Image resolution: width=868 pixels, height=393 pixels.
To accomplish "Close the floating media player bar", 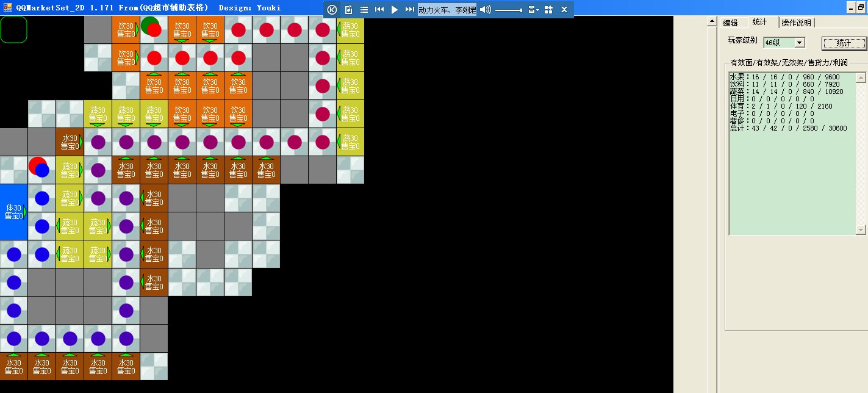I will click(x=564, y=10).
